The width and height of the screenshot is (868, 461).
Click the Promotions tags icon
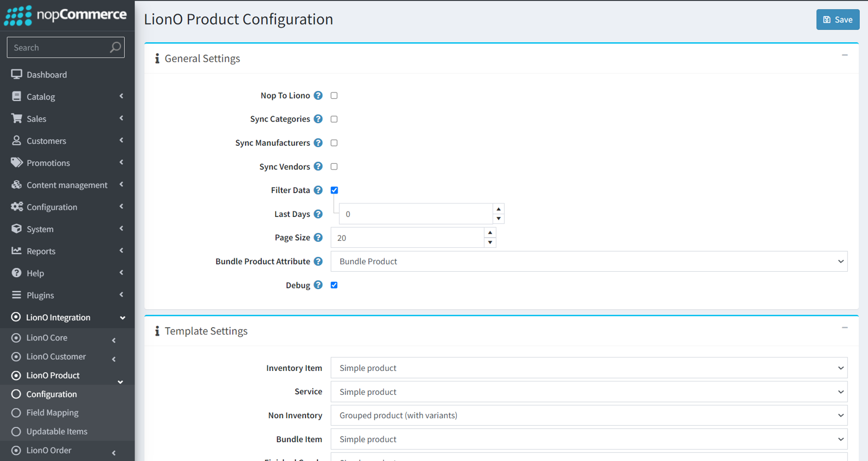click(17, 163)
